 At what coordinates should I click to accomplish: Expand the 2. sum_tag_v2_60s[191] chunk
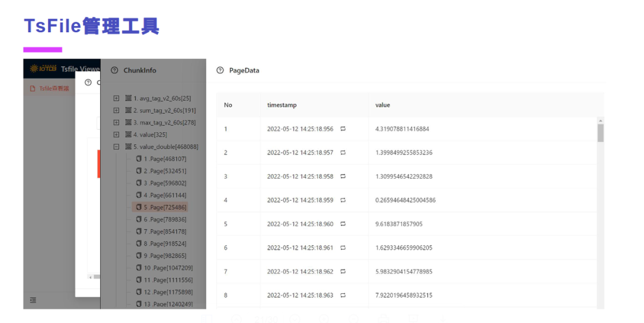[x=116, y=110]
